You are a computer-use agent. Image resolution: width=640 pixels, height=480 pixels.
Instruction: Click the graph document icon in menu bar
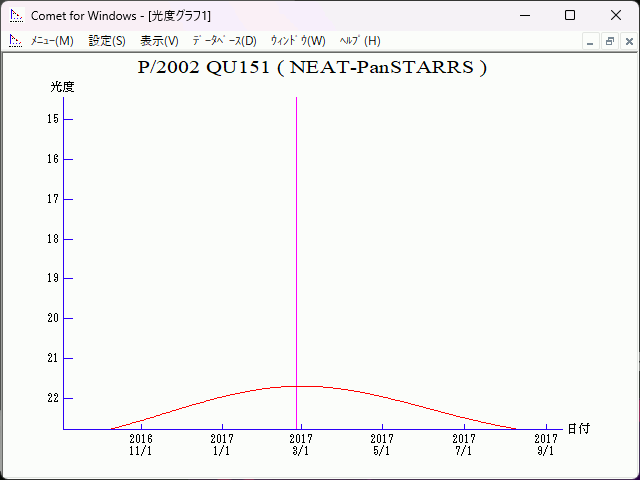click(15, 41)
